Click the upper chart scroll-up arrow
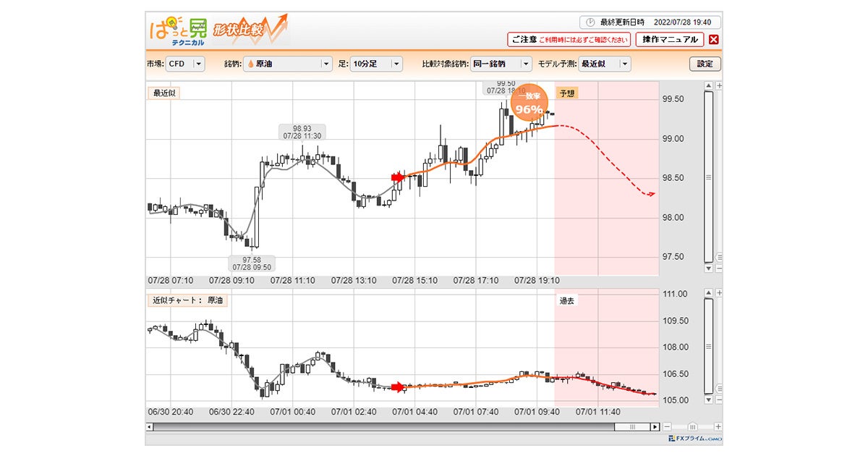This screenshot has height=456, width=868. [709, 85]
